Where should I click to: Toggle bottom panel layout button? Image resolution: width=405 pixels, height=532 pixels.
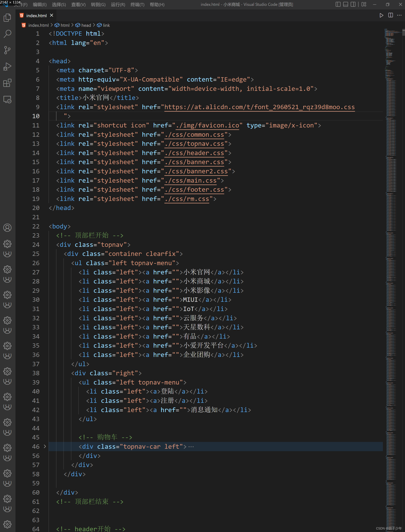click(x=346, y=4)
